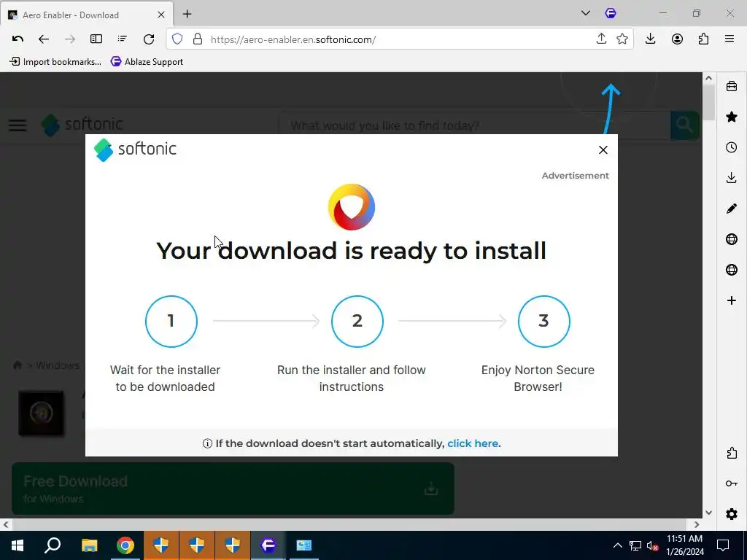Open File Explorer from taskbar

pyautogui.click(x=89, y=545)
